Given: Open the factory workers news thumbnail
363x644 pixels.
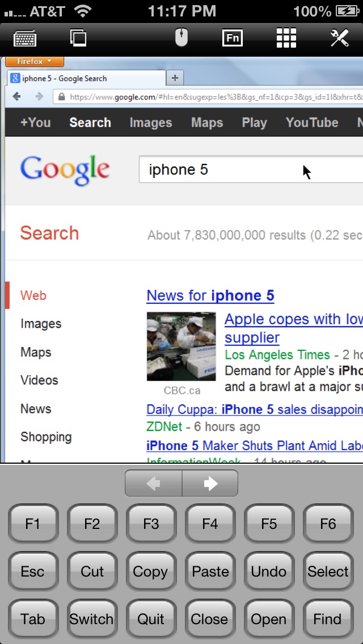Looking at the screenshot, I should coord(181,346).
